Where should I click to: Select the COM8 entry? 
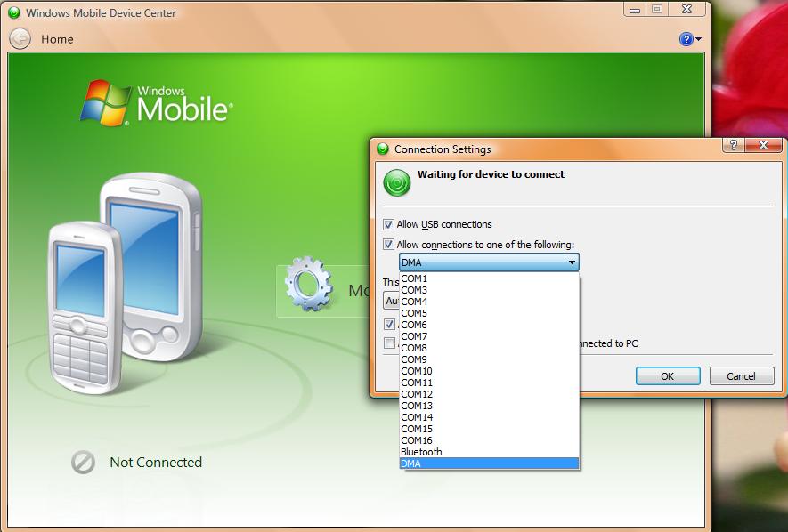(490, 348)
